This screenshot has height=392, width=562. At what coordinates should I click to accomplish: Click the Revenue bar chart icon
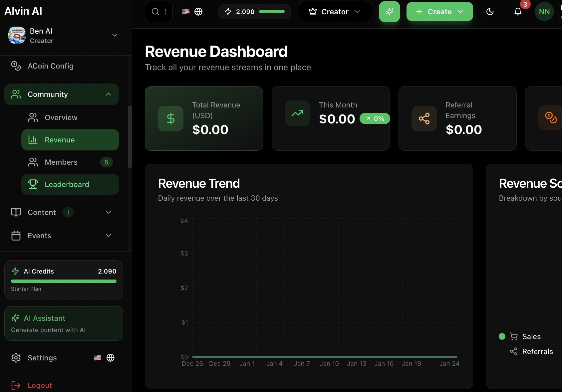33,140
